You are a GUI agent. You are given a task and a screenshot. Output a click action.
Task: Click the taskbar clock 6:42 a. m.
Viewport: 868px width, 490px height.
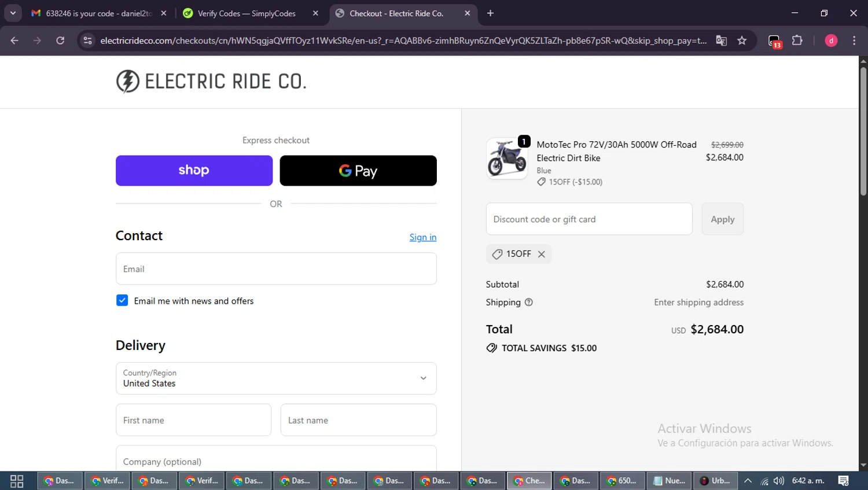click(x=808, y=481)
